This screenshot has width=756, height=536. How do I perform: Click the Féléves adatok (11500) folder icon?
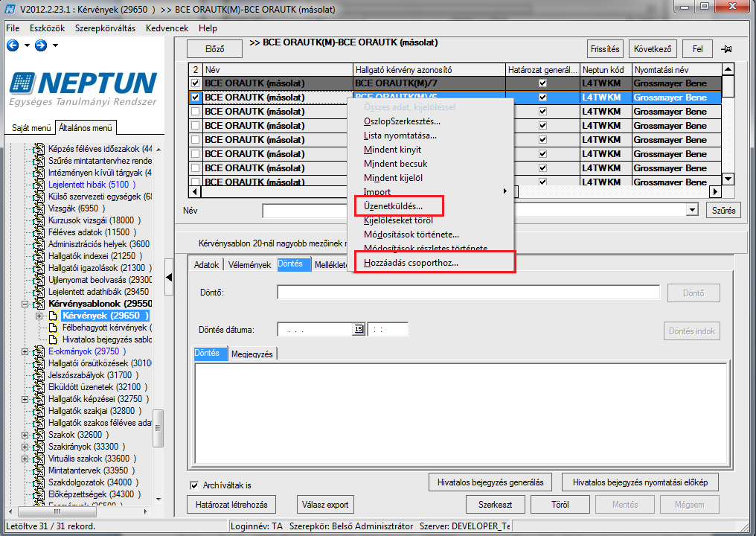(39, 232)
